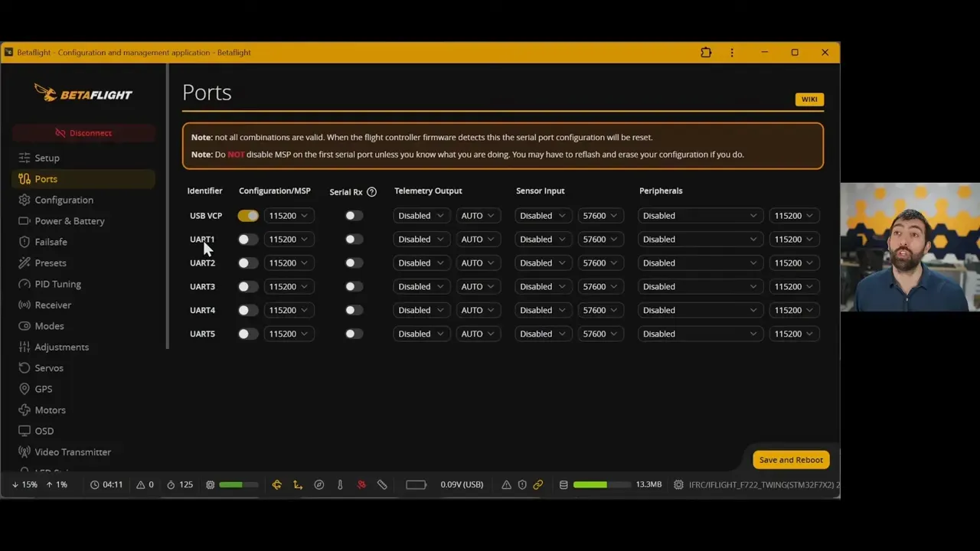Click the warning triangle near link icon
980x551 pixels.
point(506,485)
